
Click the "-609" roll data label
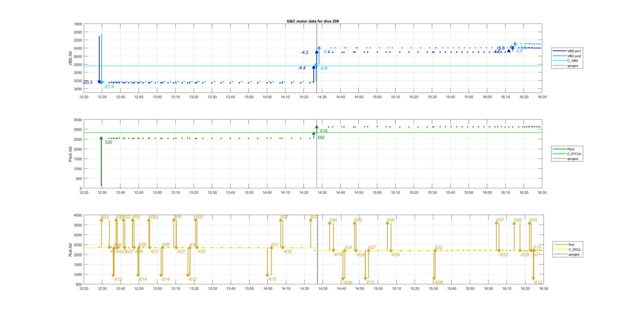click(x=438, y=282)
